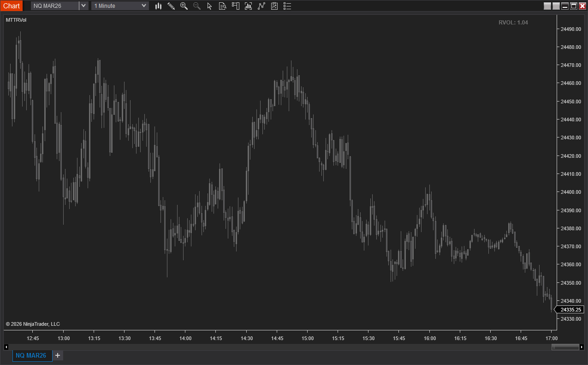The image size is (588, 365).
Task: Click the NQ MAR26 instrument input field
Action: click(x=54, y=6)
